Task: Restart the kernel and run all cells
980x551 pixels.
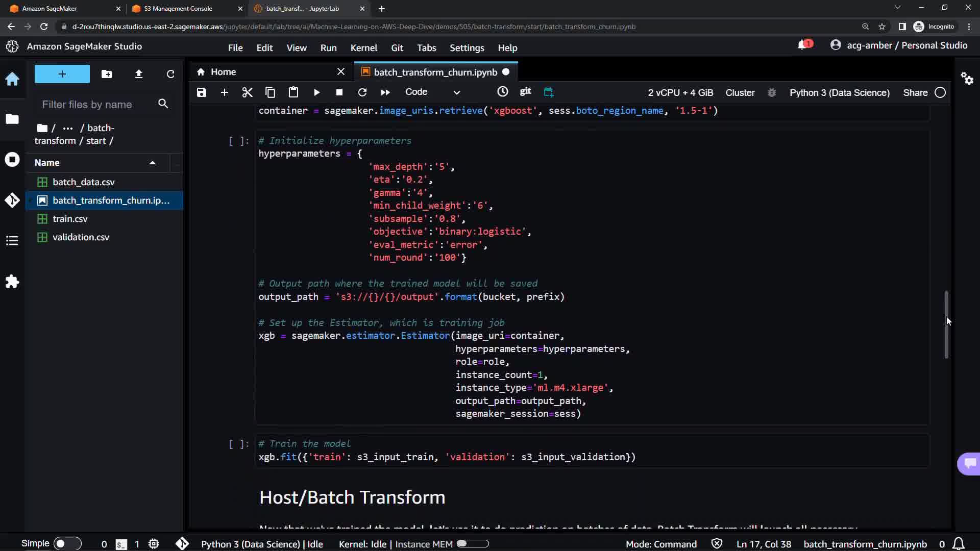Action: (385, 92)
